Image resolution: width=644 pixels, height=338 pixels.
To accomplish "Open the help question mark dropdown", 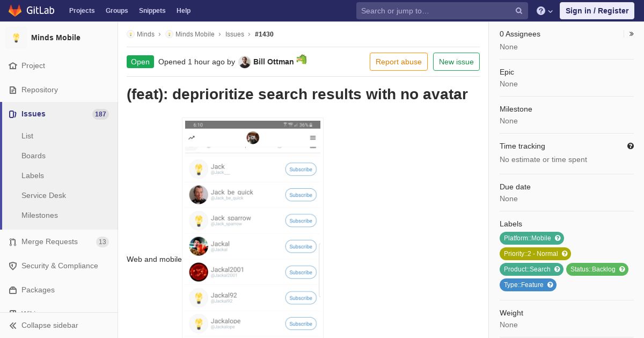I will click(x=544, y=11).
